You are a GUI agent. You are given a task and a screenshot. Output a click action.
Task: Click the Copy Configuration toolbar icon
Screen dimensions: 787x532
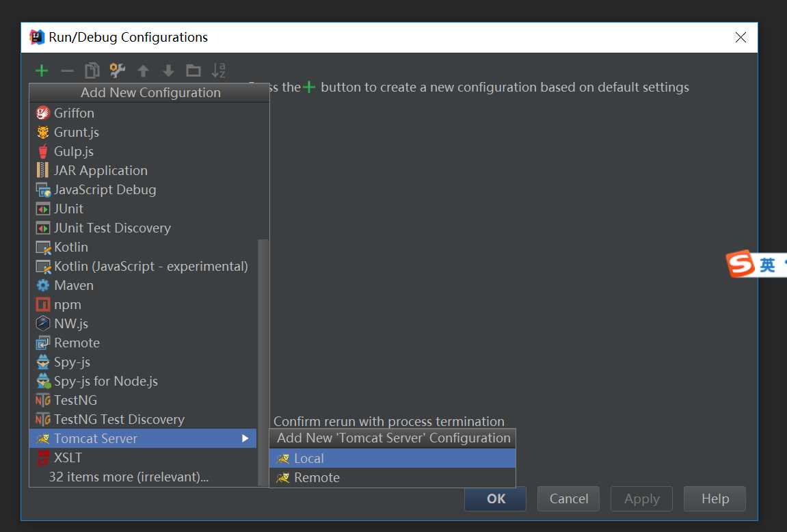click(x=92, y=70)
